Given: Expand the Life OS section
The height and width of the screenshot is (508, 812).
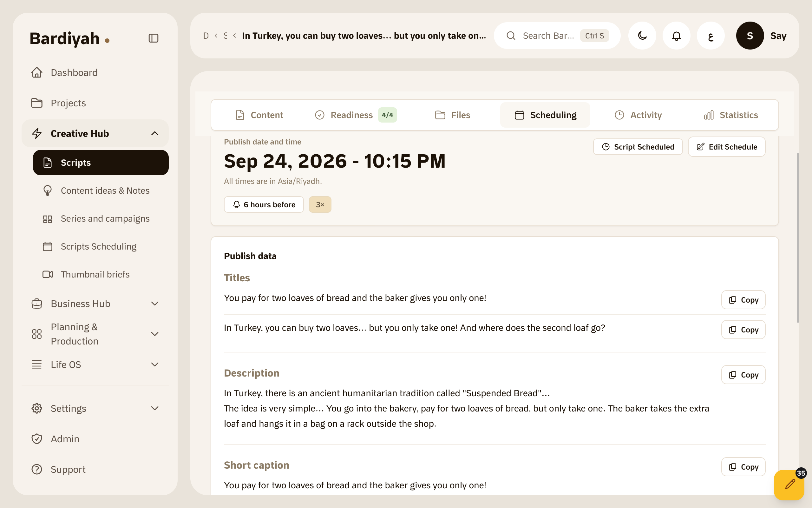Looking at the screenshot, I should (x=95, y=364).
